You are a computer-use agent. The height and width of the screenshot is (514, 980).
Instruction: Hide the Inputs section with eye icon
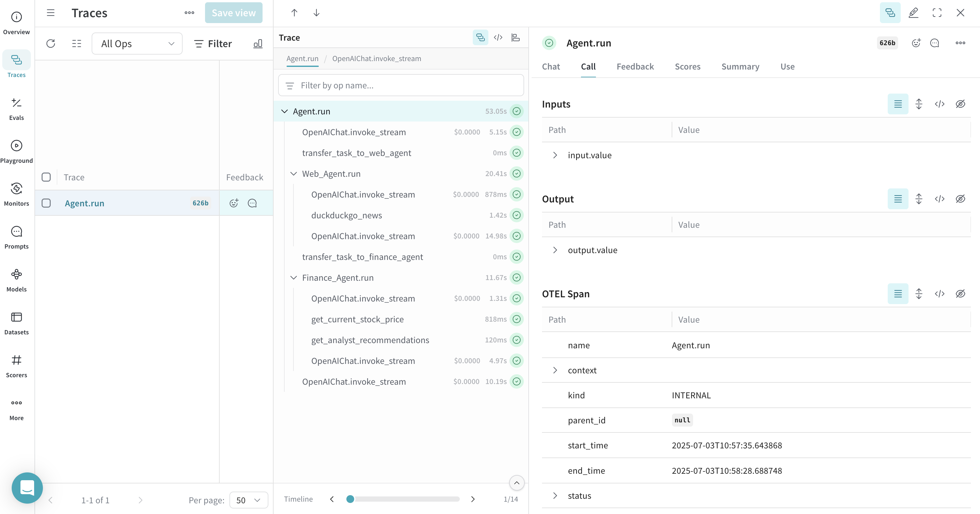click(x=960, y=104)
